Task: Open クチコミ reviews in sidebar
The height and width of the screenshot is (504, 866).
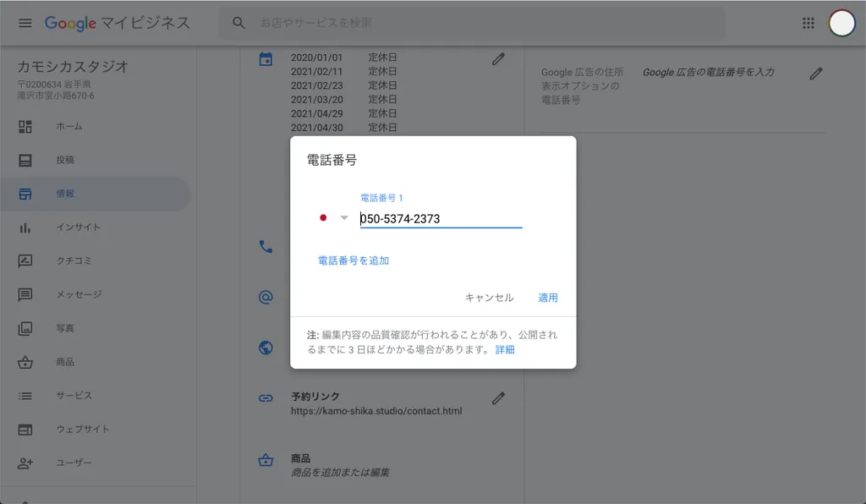Action: click(95, 260)
